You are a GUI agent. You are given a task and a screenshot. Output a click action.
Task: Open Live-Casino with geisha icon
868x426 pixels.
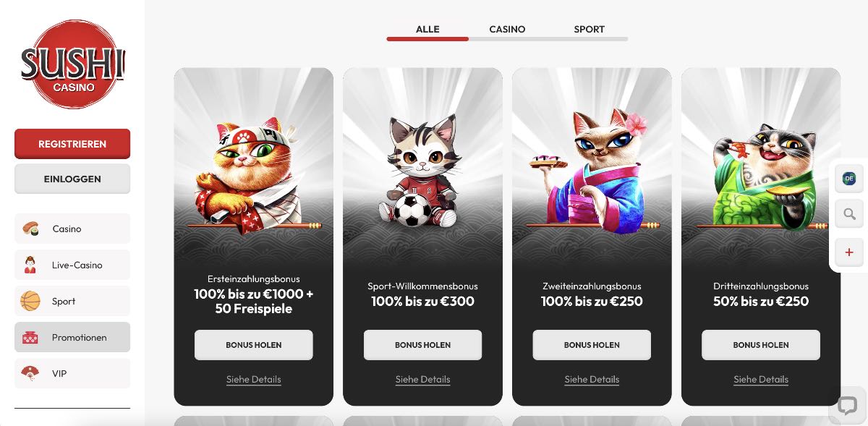pos(30,265)
